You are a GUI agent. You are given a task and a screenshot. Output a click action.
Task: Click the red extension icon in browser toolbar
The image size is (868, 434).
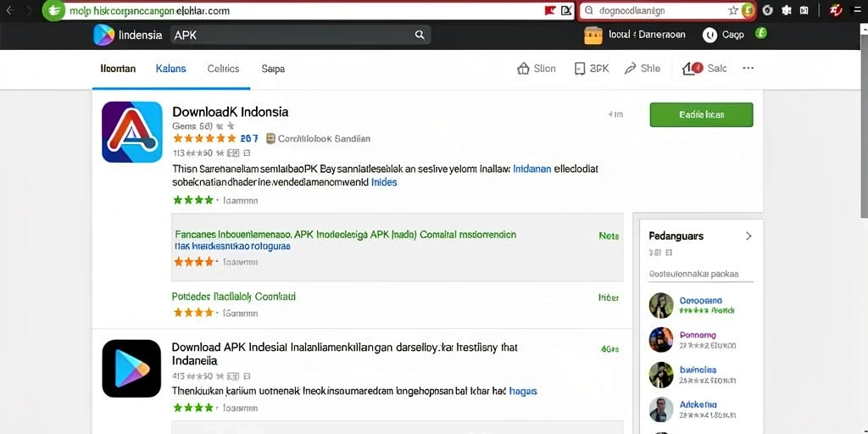[x=836, y=10]
